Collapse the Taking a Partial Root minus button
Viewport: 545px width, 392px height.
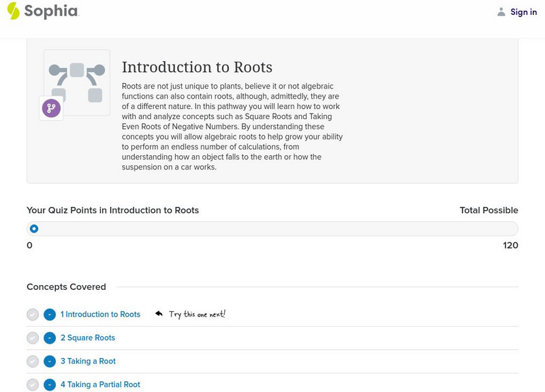click(50, 385)
